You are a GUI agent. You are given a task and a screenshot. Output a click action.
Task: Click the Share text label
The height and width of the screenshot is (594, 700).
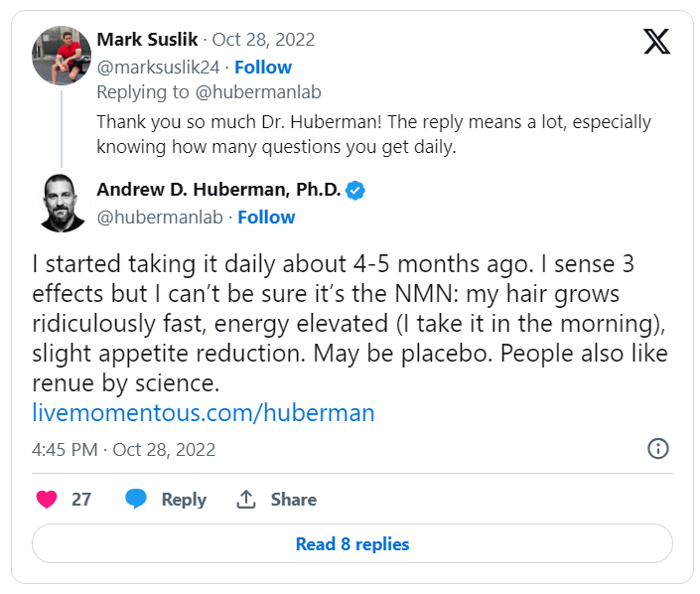click(x=294, y=500)
